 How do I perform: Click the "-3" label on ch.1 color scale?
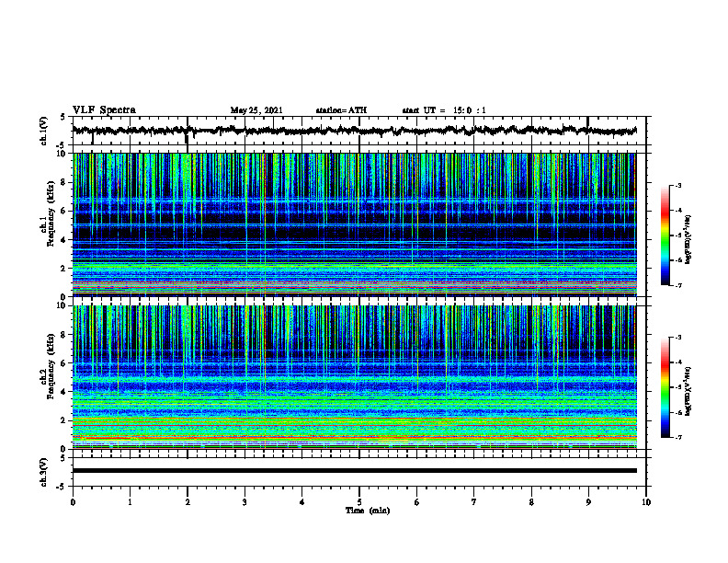click(678, 185)
